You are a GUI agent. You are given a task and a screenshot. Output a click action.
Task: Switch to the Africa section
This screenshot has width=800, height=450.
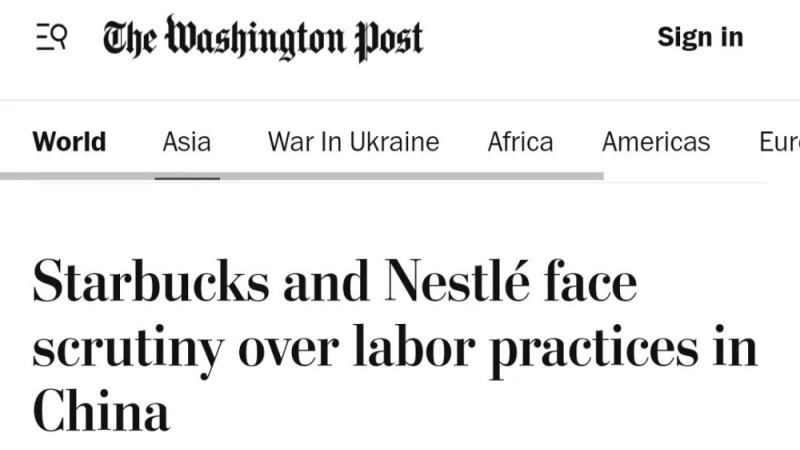520,141
